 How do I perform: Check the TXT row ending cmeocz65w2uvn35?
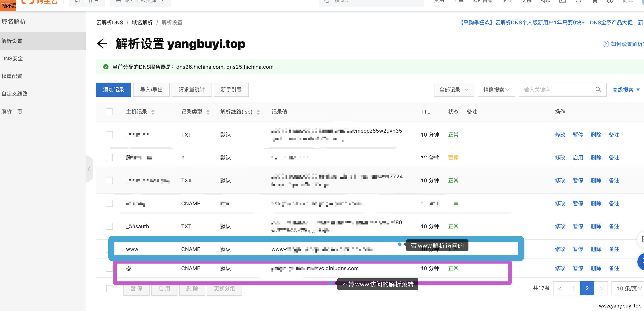[x=109, y=135]
